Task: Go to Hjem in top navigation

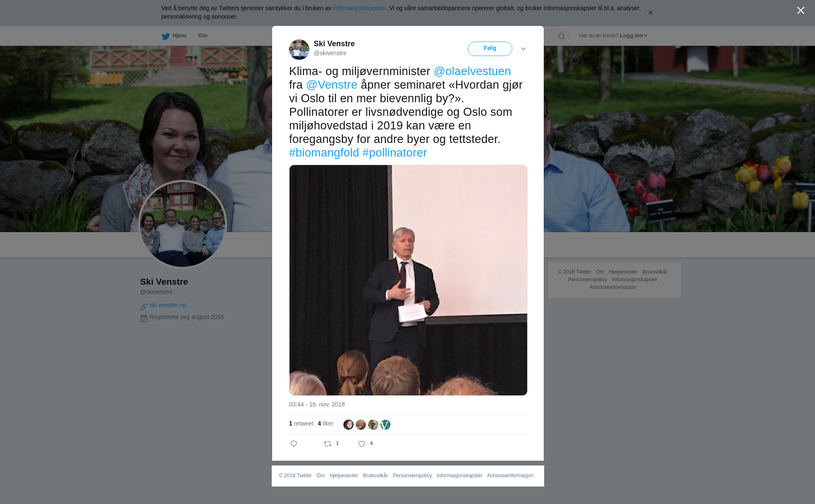Action: point(174,36)
